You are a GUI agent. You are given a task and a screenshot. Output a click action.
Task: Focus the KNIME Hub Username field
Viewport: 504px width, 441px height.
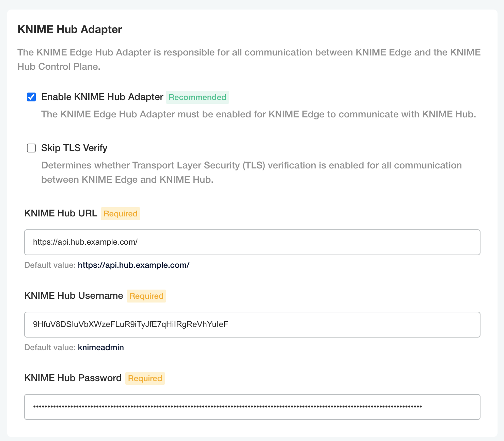(x=252, y=325)
